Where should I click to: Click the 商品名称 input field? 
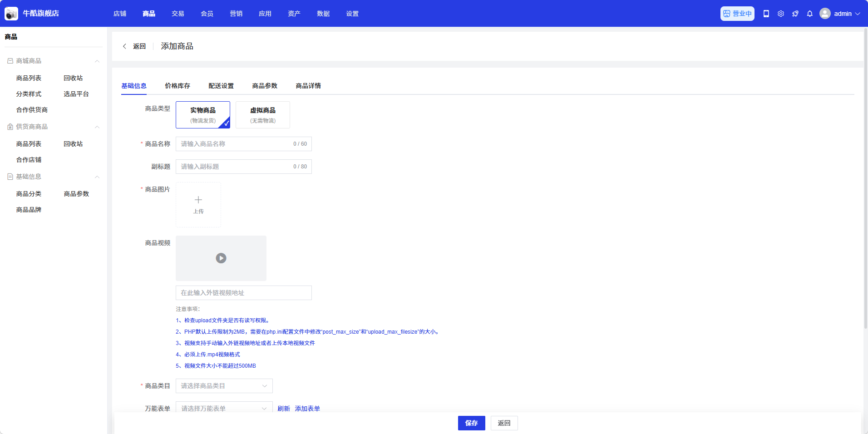[234, 144]
